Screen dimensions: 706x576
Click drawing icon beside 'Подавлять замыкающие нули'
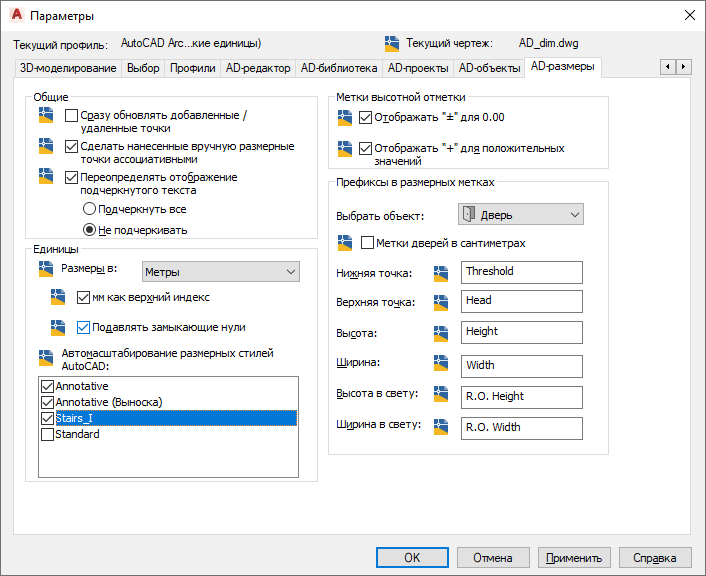(x=58, y=327)
